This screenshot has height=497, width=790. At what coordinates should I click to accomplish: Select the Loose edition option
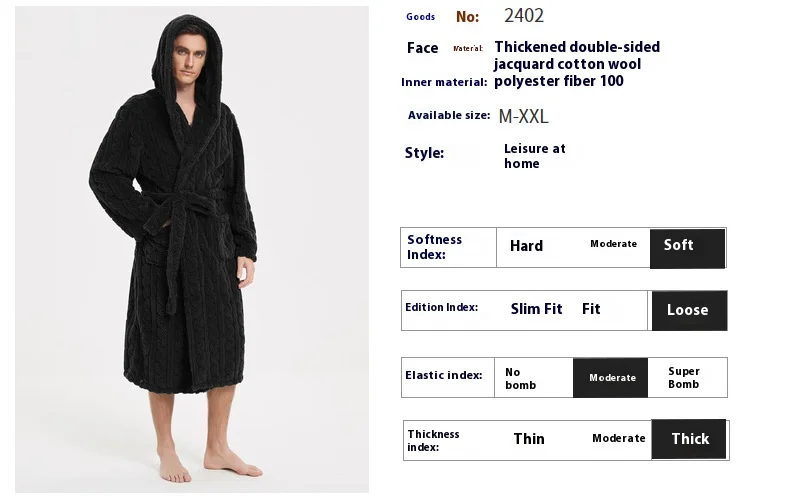pos(689,310)
